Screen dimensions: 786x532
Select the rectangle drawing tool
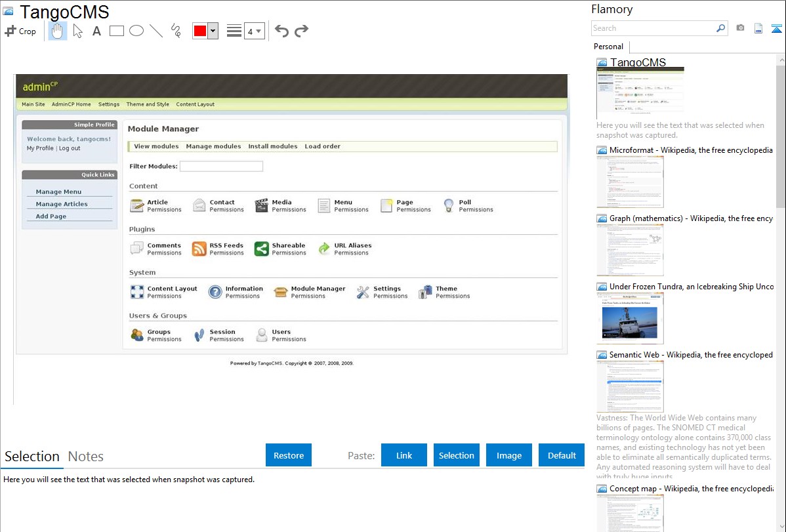[x=116, y=31]
